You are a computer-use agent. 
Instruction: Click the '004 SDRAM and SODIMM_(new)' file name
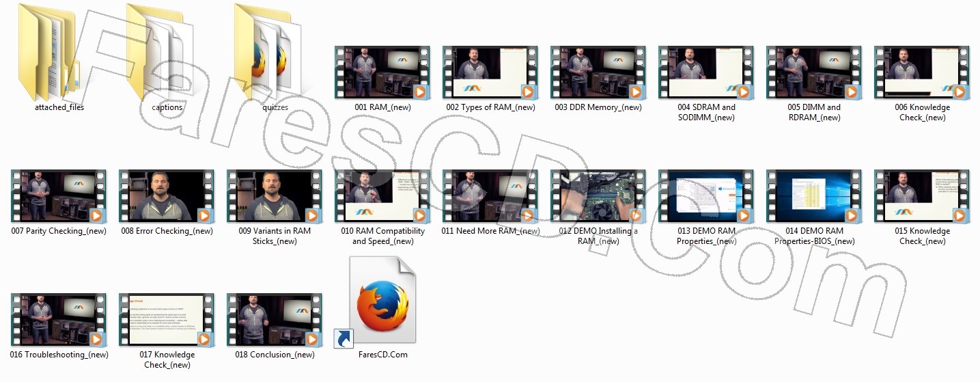(706, 112)
